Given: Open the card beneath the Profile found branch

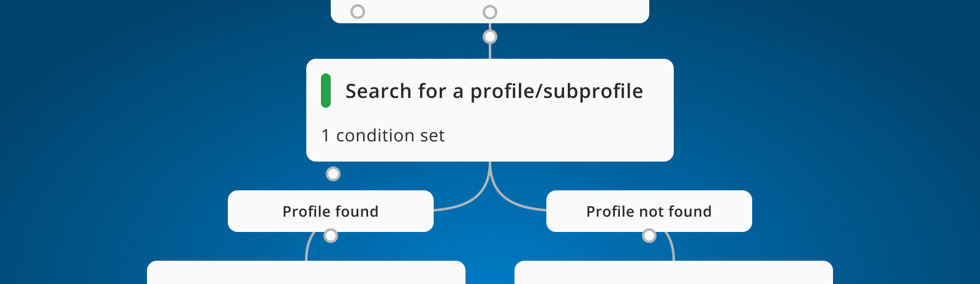Looking at the screenshot, I should pyautogui.click(x=306, y=273).
